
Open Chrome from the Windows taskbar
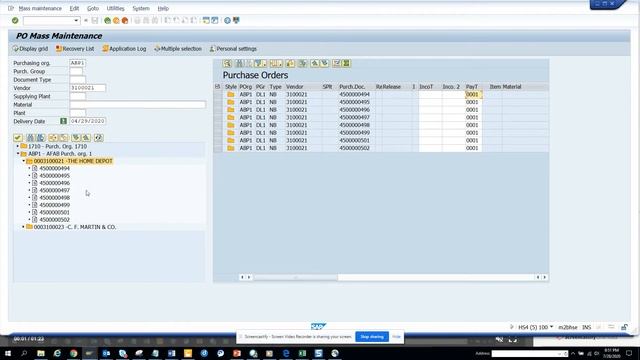pos(73,353)
